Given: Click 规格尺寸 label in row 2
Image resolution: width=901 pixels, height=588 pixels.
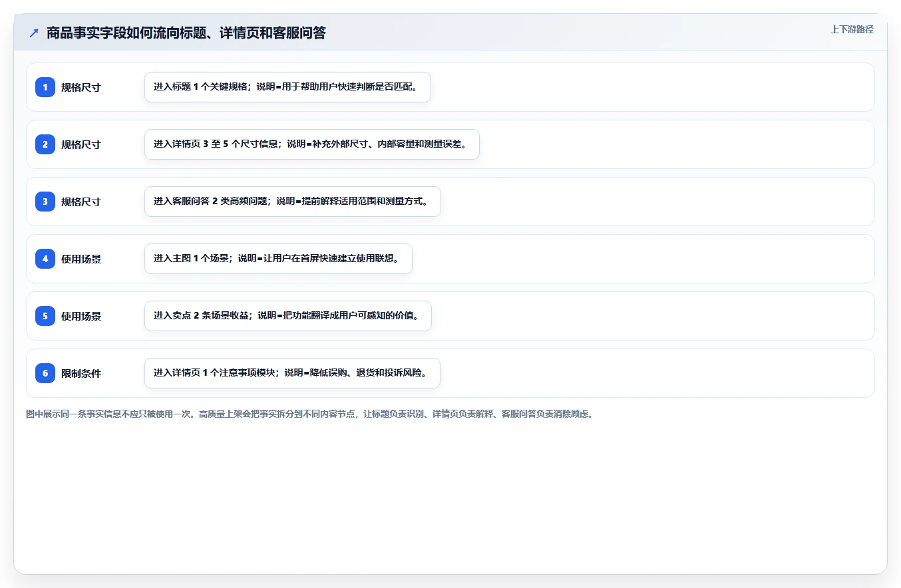Looking at the screenshot, I should point(81,144).
